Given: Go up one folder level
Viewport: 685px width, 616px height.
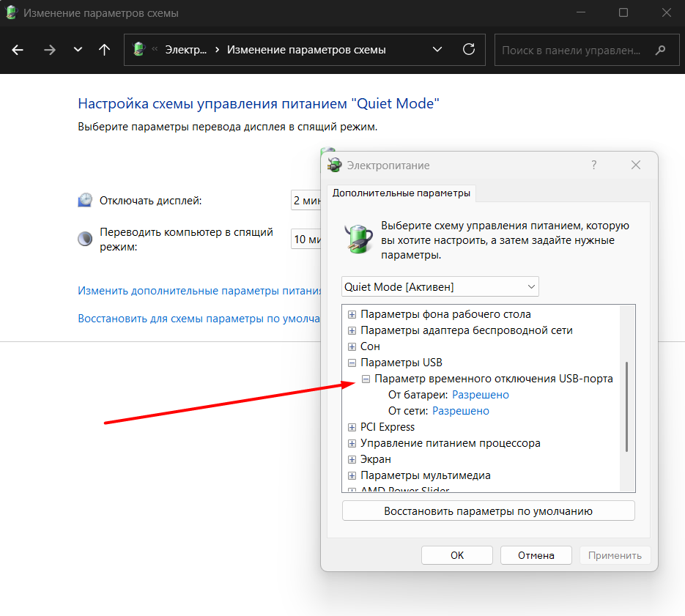Looking at the screenshot, I should 105,50.
